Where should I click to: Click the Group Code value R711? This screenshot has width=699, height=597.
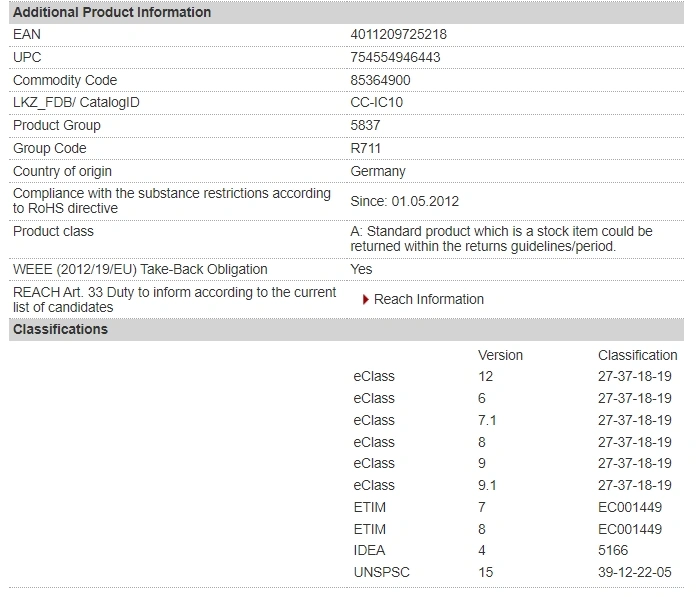click(x=366, y=148)
